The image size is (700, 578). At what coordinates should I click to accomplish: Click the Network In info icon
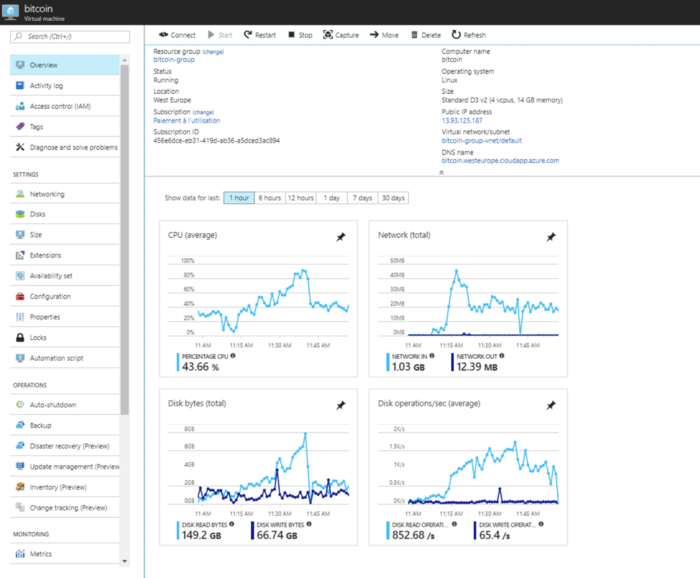tap(432, 356)
